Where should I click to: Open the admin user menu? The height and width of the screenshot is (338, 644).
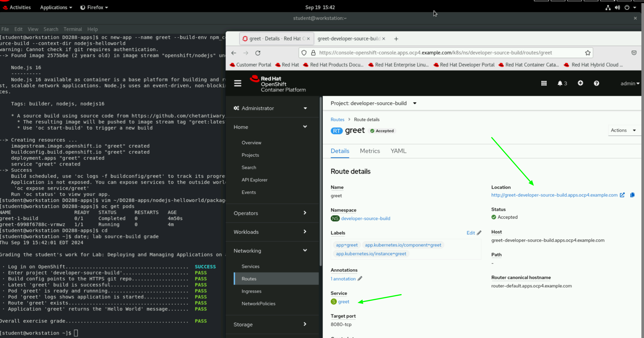(x=630, y=83)
